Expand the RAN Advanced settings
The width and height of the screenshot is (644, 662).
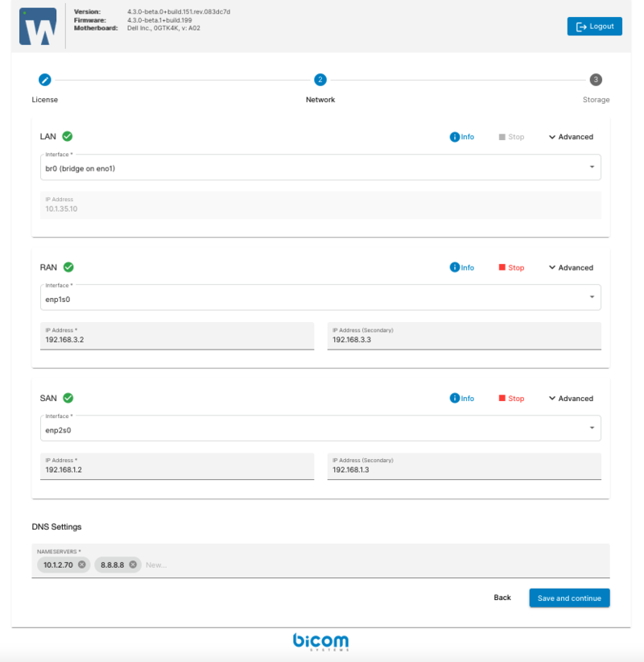point(571,267)
